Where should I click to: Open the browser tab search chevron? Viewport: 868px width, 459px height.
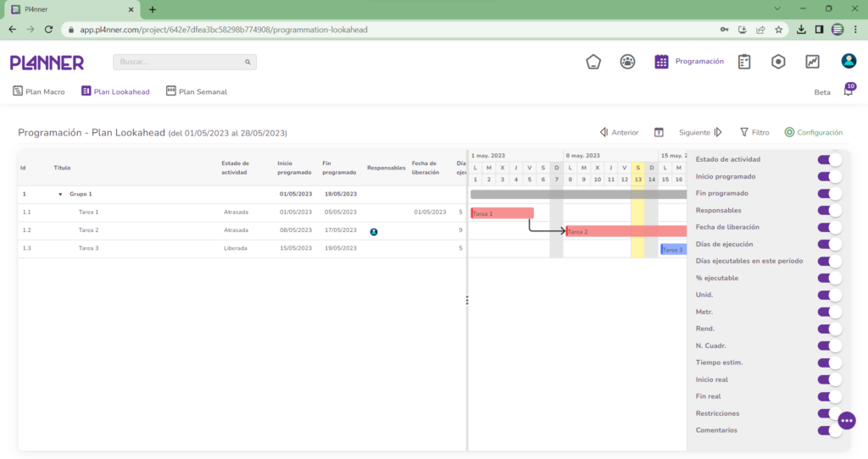(x=777, y=8)
